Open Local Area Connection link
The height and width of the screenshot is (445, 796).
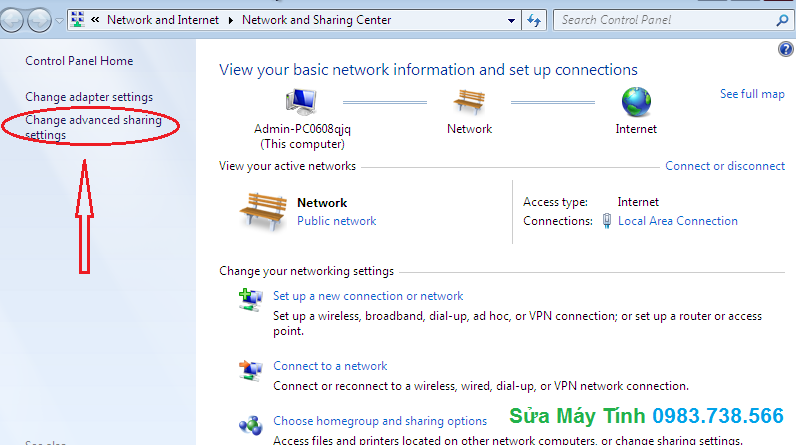[x=678, y=221]
